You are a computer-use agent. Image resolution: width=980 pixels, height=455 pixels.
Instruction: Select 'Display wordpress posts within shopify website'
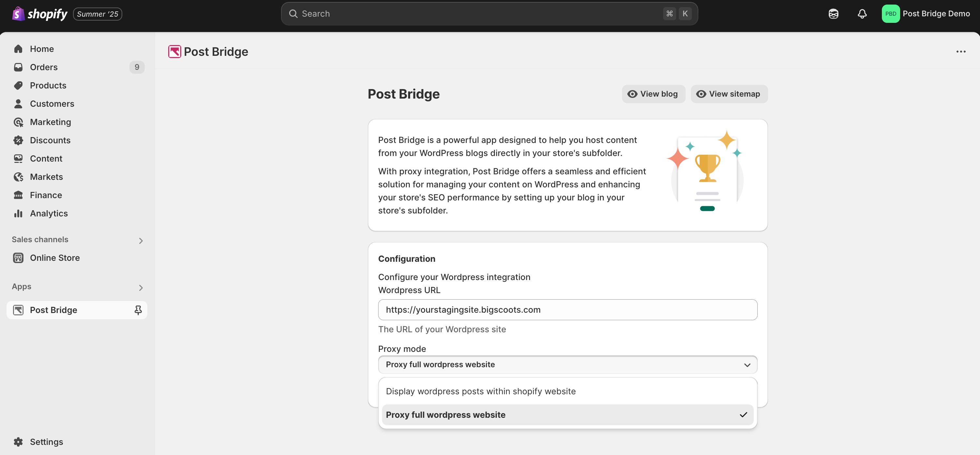coord(481,391)
